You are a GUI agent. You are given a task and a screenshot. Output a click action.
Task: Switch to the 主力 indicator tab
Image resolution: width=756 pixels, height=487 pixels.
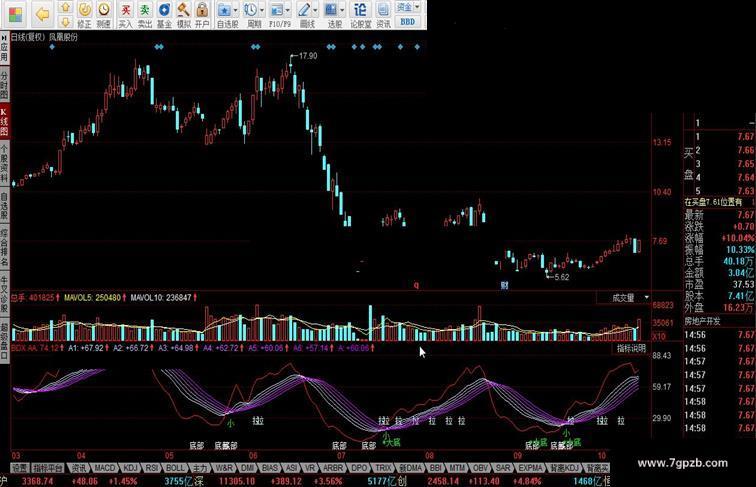tap(200, 468)
